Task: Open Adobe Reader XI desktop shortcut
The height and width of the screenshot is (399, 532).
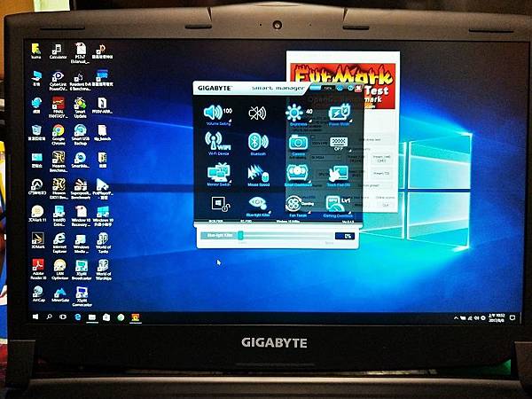Action: pyautogui.click(x=38, y=270)
